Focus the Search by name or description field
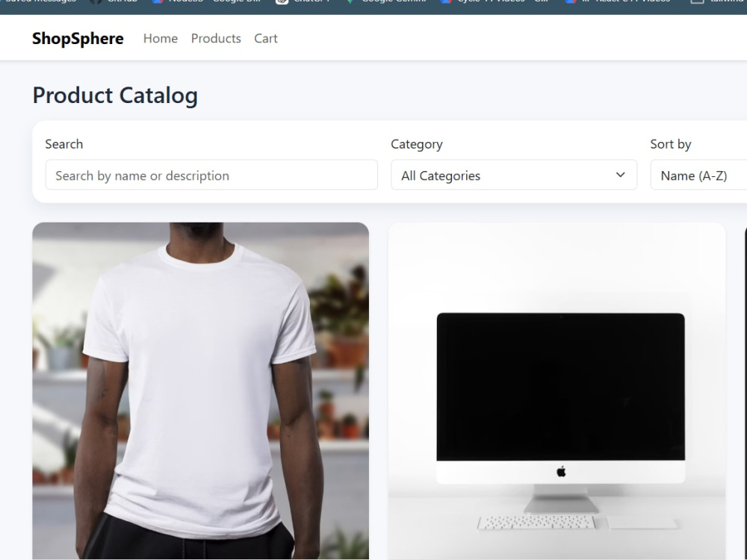 coord(211,175)
